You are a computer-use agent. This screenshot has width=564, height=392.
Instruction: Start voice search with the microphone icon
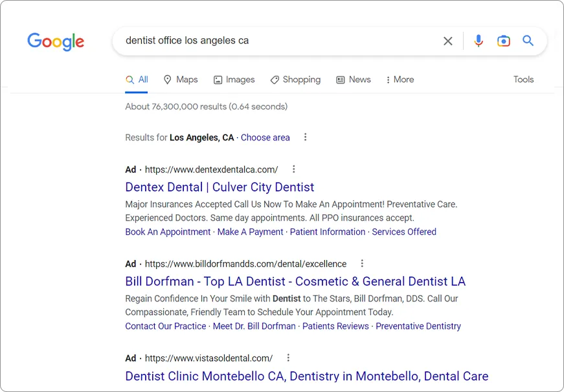[x=479, y=41]
